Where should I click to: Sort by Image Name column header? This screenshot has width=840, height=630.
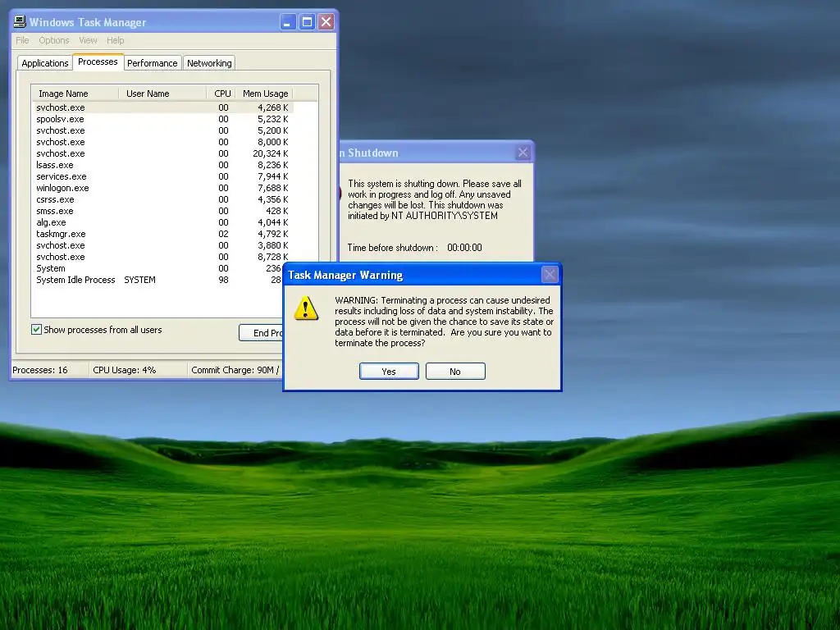point(75,94)
